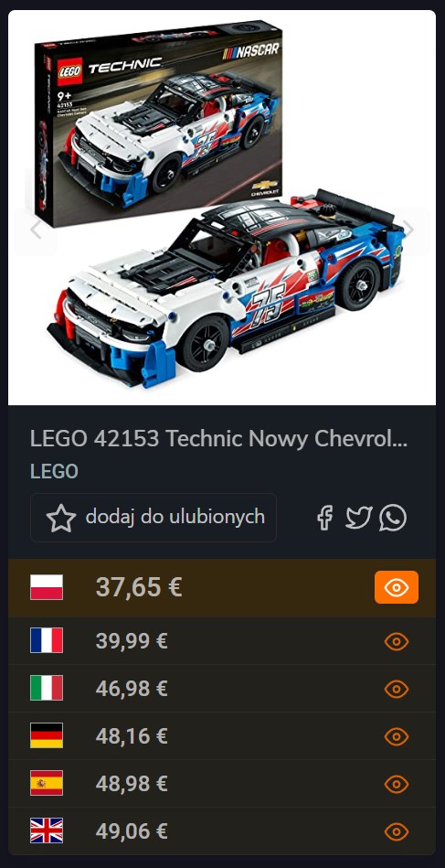View the 48,16 € German offer eye icon
The width and height of the screenshot is (445, 868).
397,737
